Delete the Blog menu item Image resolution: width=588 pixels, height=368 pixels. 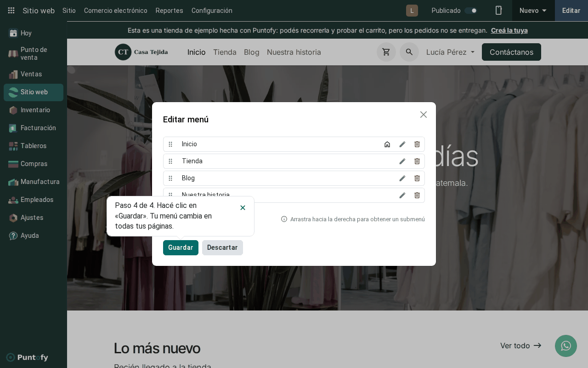click(417, 178)
